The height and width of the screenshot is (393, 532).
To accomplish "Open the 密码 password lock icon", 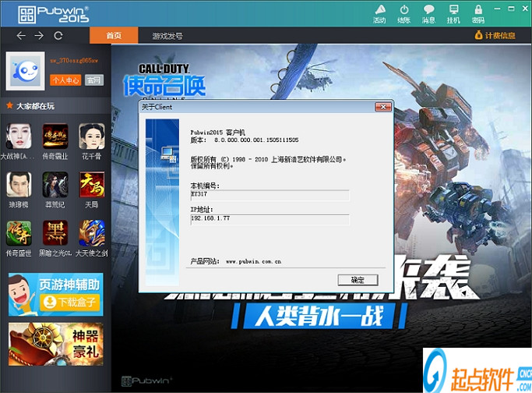I will 478,14.
